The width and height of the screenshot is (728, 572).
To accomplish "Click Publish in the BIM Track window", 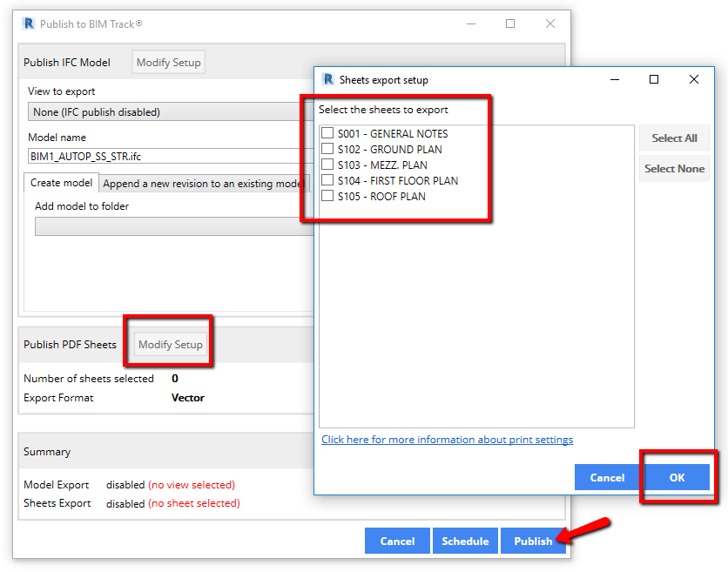I will (533, 541).
